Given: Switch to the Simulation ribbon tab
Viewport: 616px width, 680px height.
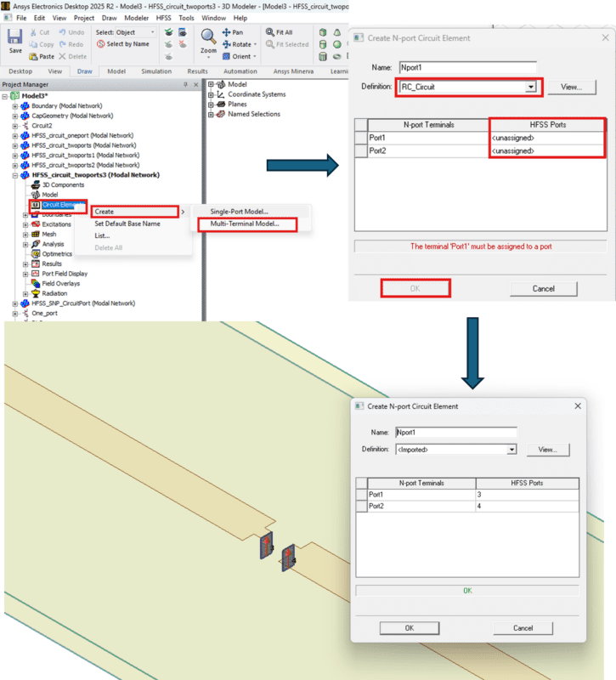Looking at the screenshot, I should tap(156, 71).
